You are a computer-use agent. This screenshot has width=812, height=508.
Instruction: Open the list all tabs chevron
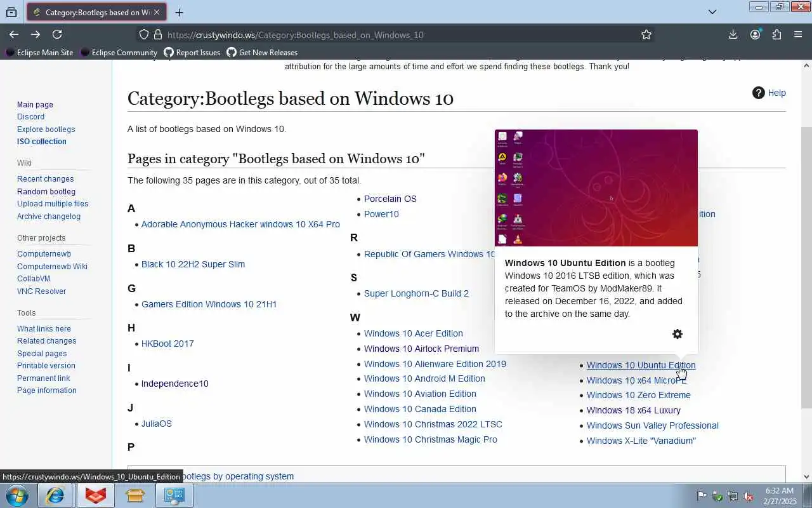(712, 12)
